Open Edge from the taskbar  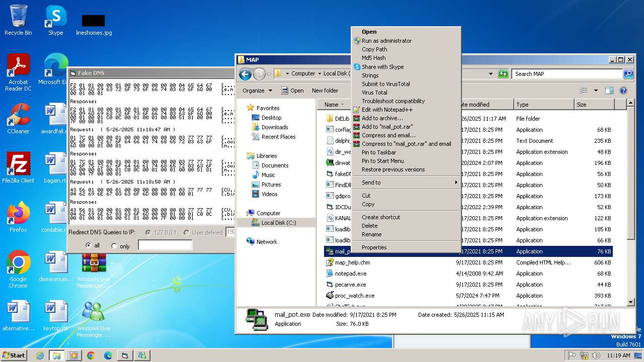pos(108,355)
